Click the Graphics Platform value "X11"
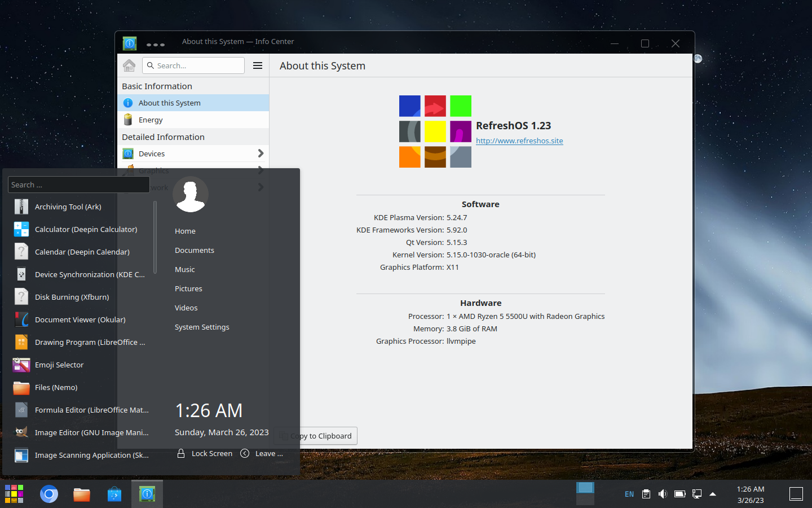This screenshot has width=812, height=508. point(453,267)
